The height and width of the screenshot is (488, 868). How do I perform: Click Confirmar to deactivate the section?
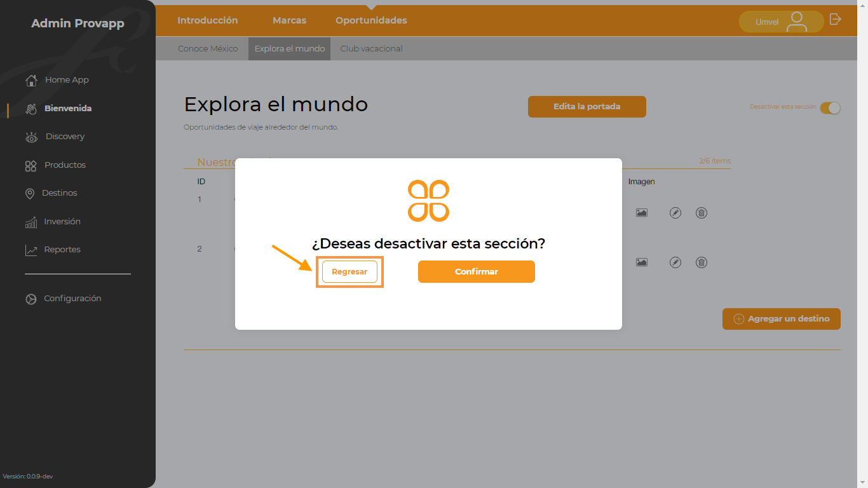point(477,272)
